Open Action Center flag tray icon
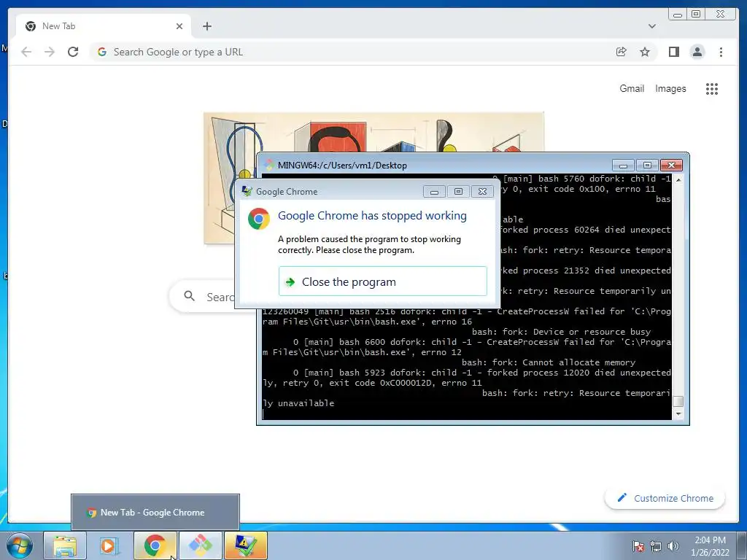The height and width of the screenshot is (560, 747). [638, 546]
